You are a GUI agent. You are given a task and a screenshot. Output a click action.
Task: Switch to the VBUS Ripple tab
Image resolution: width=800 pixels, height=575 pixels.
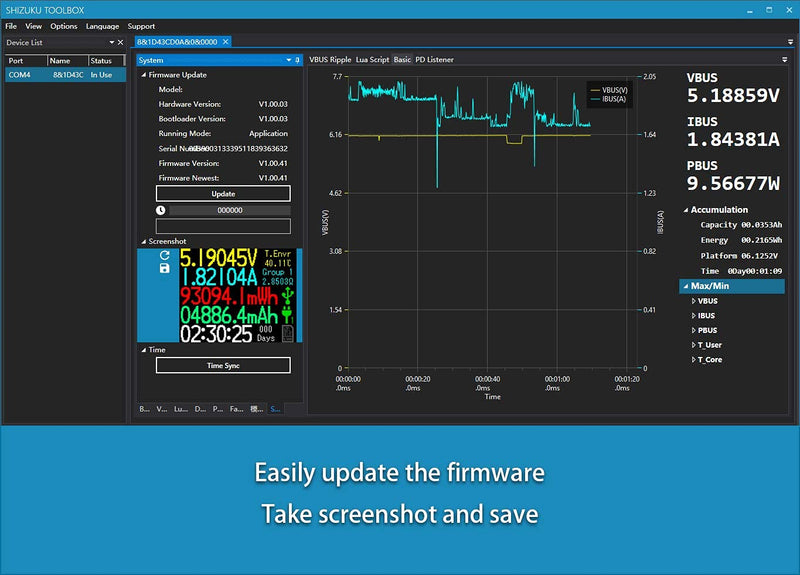pyautogui.click(x=330, y=60)
